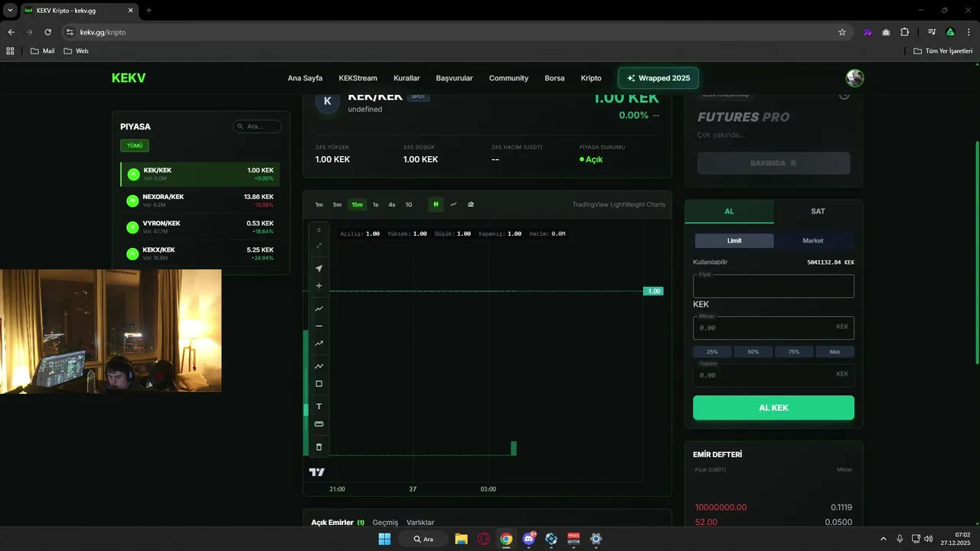Select the NEXORA/KEK market row
The width and height of the screenshot is (980, 551).
pyautogui.click(x=201, y=201)
